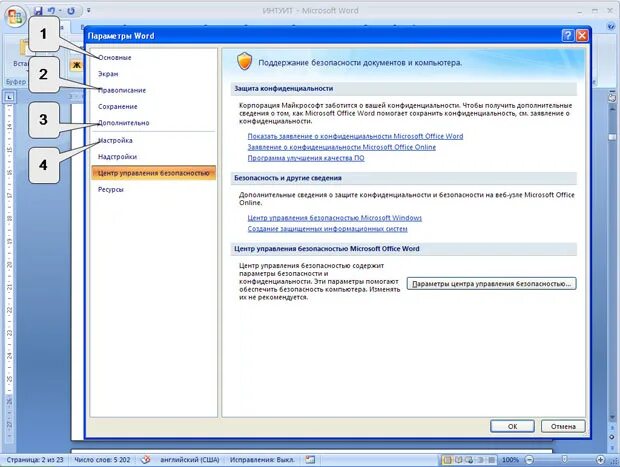Select Центр управления безопасностью category
The height and width of the screenshot is (467, 620).
click(153, 173)
